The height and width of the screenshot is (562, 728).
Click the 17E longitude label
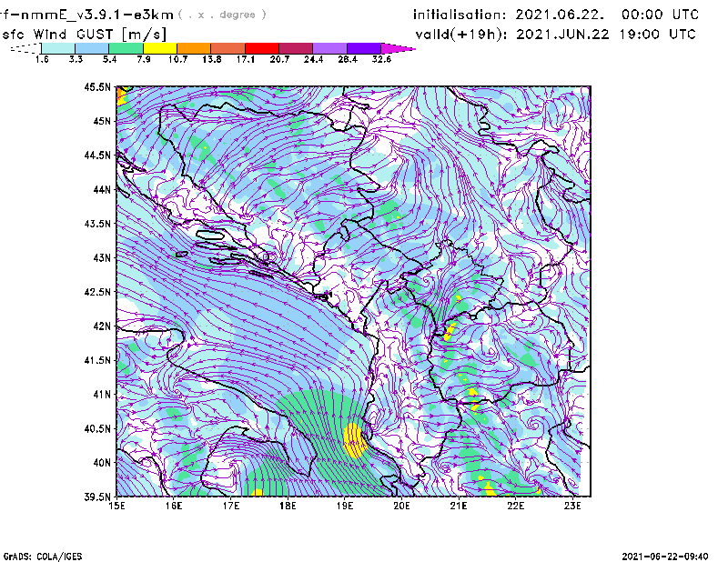[231, 506]
